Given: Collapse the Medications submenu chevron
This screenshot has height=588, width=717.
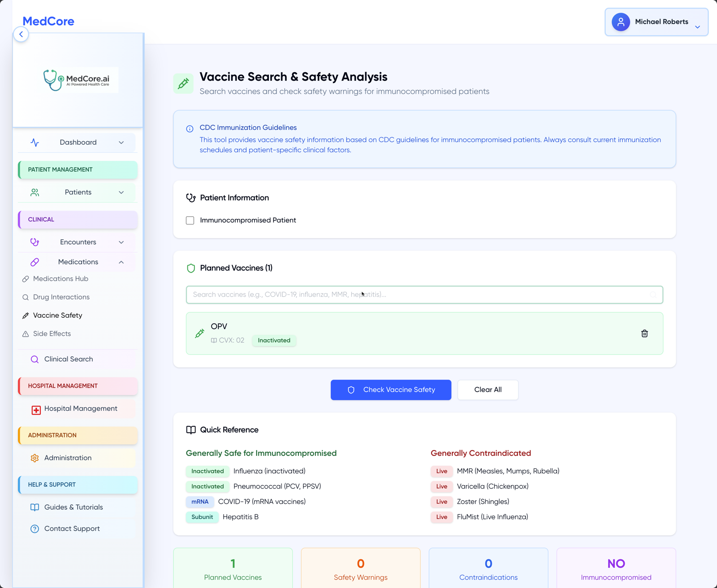Looking at the screenshot, I should (x=121, y=262).
